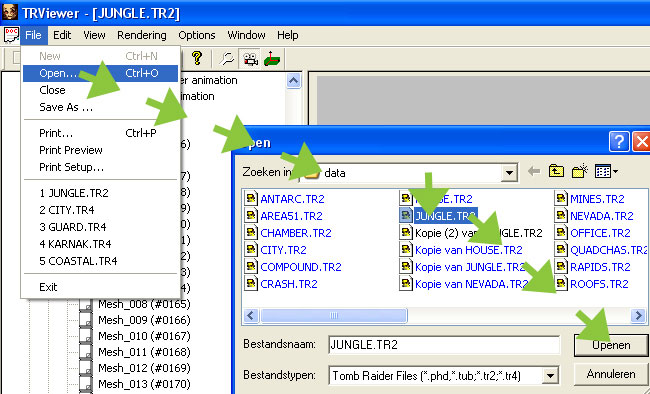Click the document icon left of File
The width and height of the screenshot is (650, 394).
(11, 35)
